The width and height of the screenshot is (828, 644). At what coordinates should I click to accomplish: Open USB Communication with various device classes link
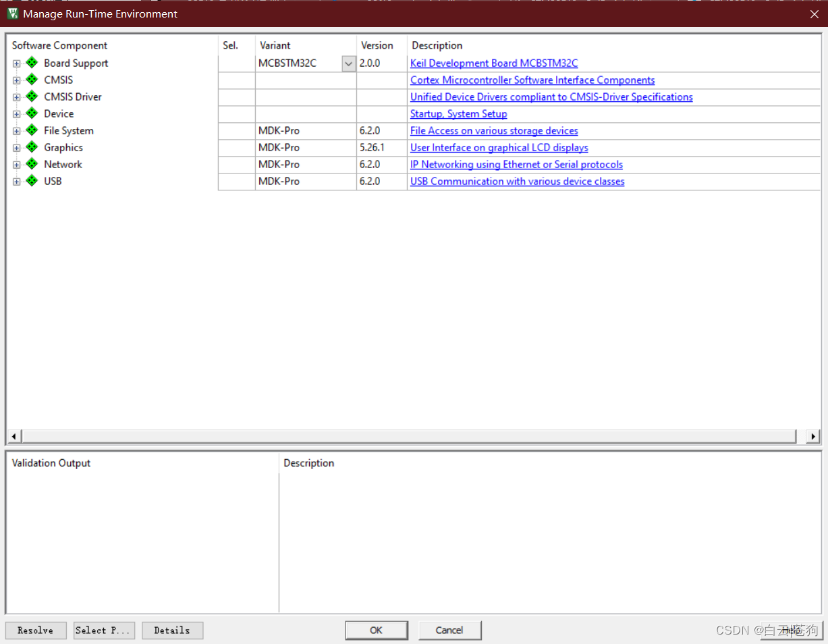(x=517, y=182)
